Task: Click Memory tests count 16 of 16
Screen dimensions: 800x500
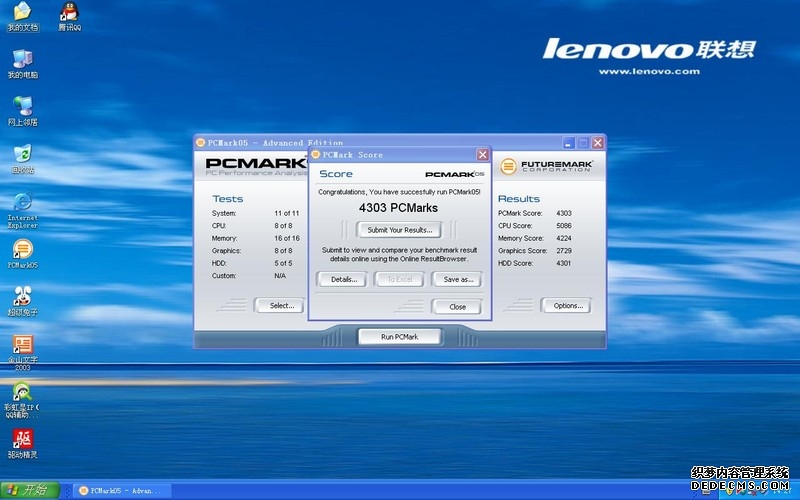Action: pyautogui.click(x=287, y=238)
